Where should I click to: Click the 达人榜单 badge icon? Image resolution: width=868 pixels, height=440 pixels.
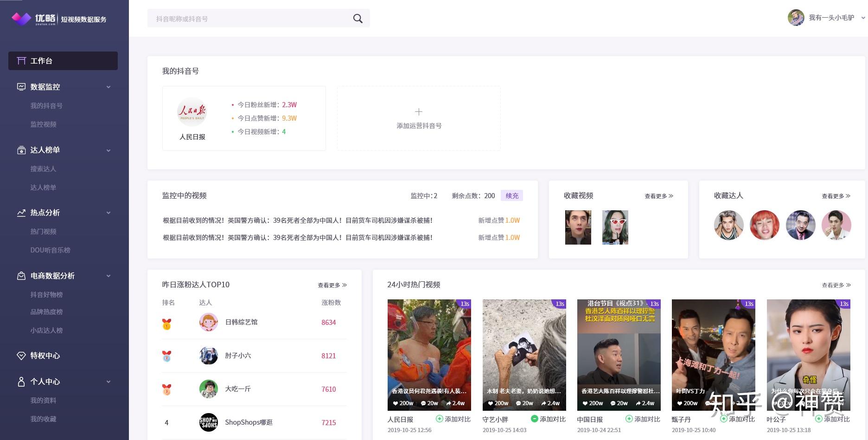21,150
